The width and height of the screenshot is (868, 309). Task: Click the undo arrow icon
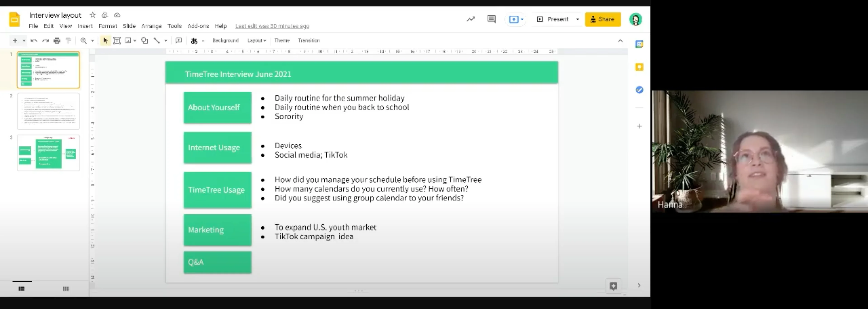34,41
